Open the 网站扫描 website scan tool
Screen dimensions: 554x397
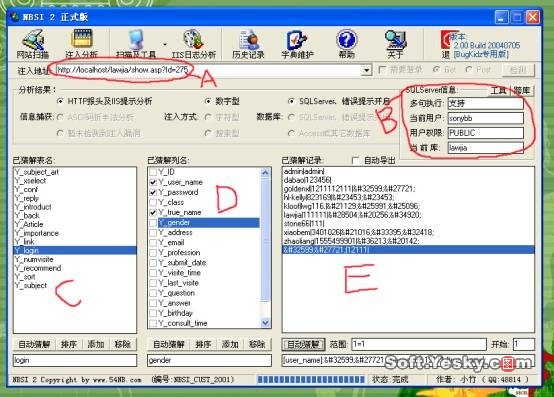pos(33,44)
